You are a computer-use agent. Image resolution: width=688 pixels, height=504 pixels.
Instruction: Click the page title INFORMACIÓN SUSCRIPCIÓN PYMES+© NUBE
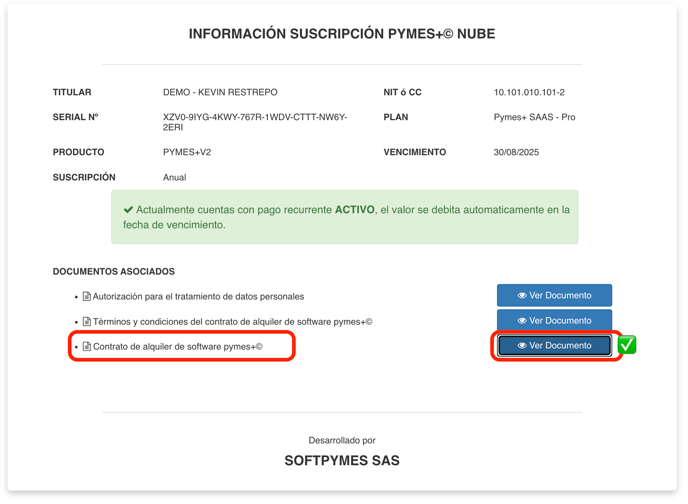[342, 34]
